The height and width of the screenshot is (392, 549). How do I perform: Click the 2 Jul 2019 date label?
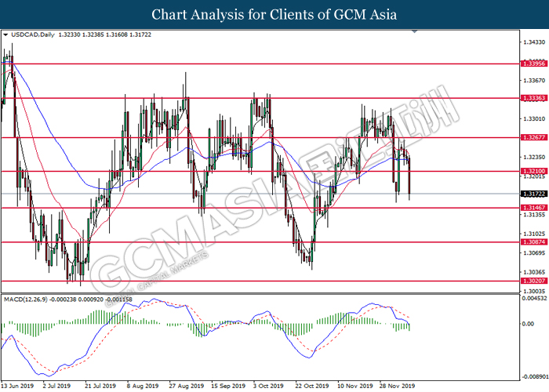coord(56,386)
